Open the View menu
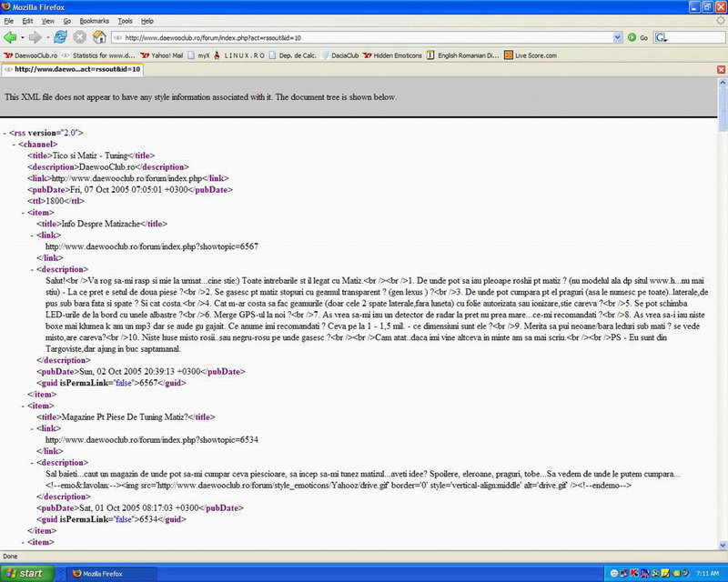The image size is (728, 582). point(48,21)
